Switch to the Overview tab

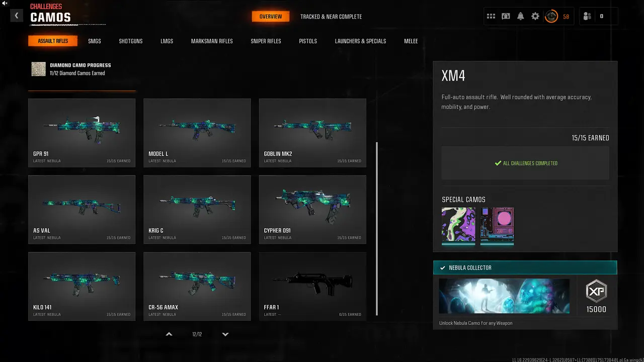click(271, 17)
